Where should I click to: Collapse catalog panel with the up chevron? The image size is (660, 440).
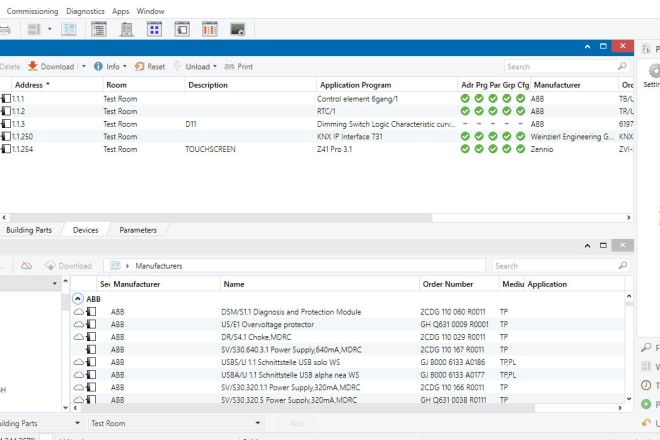point(587,245)
